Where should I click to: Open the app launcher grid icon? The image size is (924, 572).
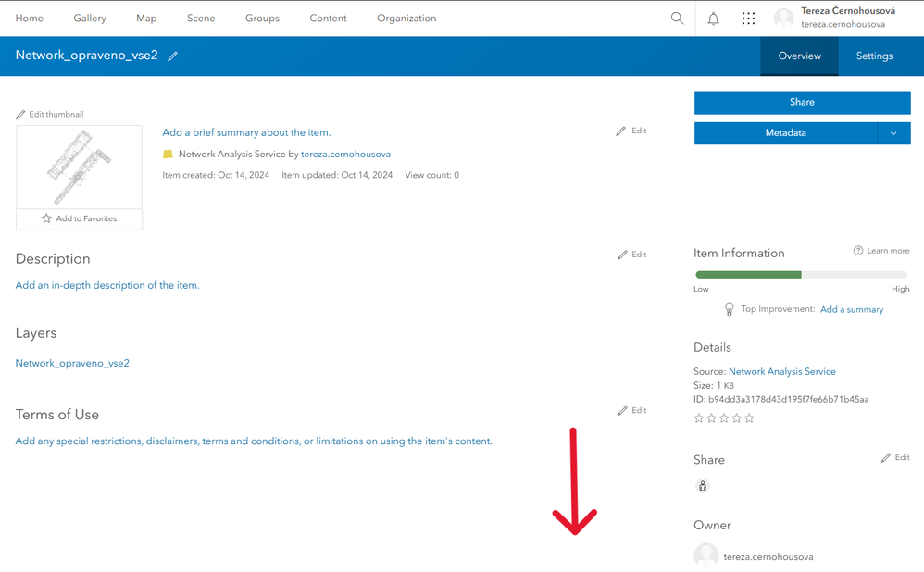point(748,19)
